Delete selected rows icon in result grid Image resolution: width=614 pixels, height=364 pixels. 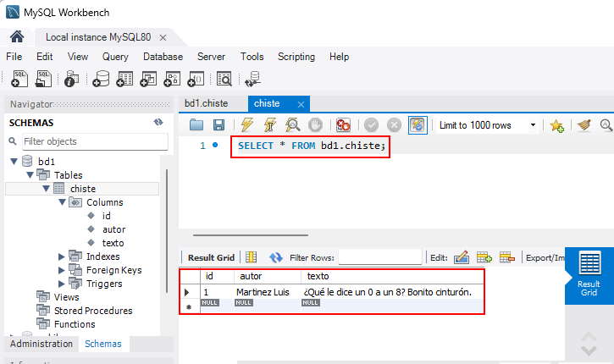pos(507,257)
